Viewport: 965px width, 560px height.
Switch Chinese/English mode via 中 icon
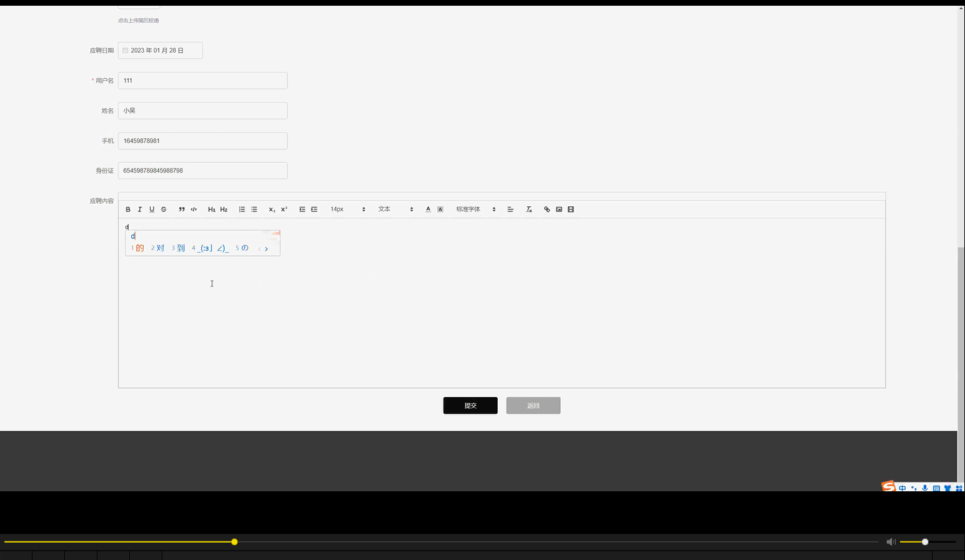[903, 488]
